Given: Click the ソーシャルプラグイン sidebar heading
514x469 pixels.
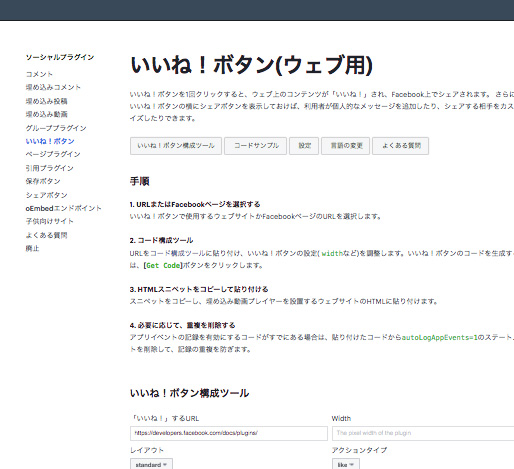Looking at the screenshot, I should point(60,57).
